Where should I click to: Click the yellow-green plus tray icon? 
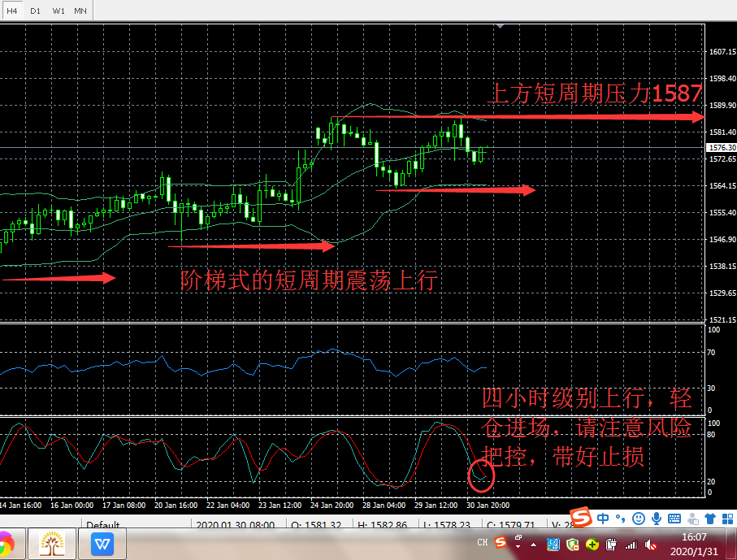[592, 545]
